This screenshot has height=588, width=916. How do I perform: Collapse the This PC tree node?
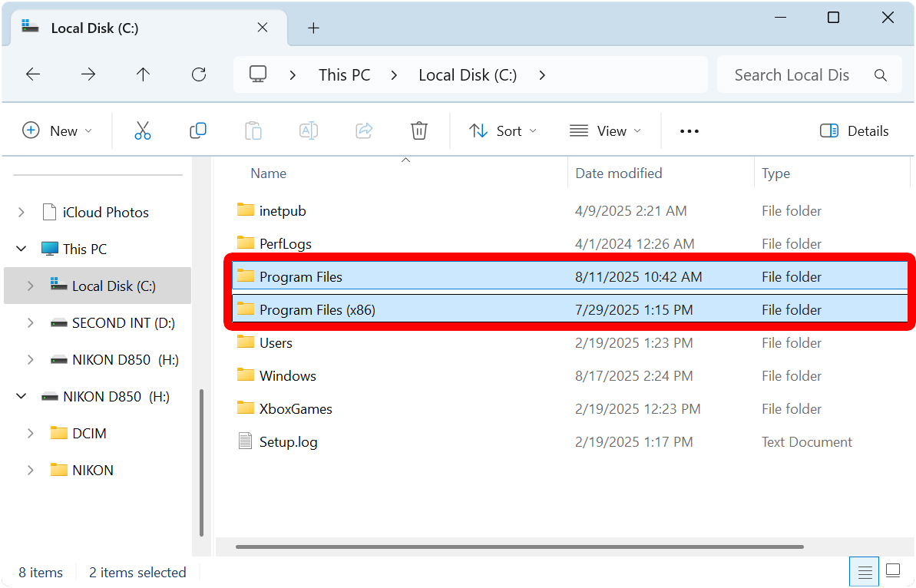pyautogui.click(x=21, y=249)
